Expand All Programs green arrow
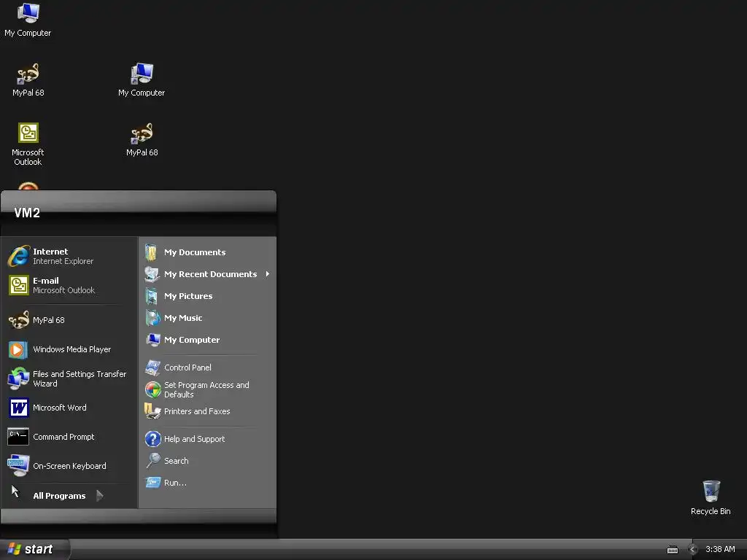 (x=99, y=496)
